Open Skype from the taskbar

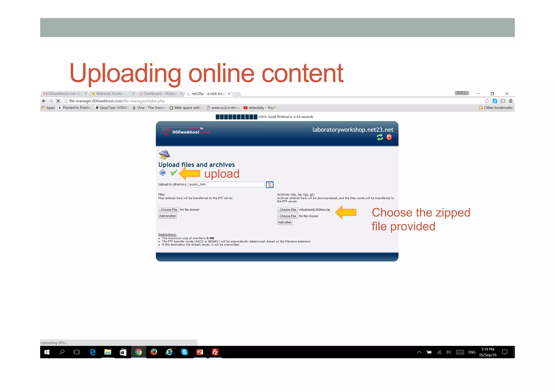(x=184, y=352)
